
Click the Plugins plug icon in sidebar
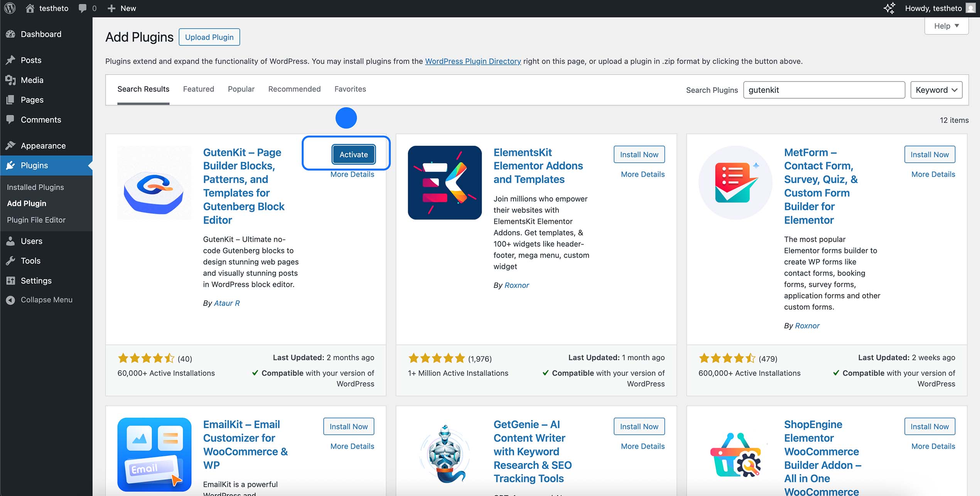(x=11, y=165)
